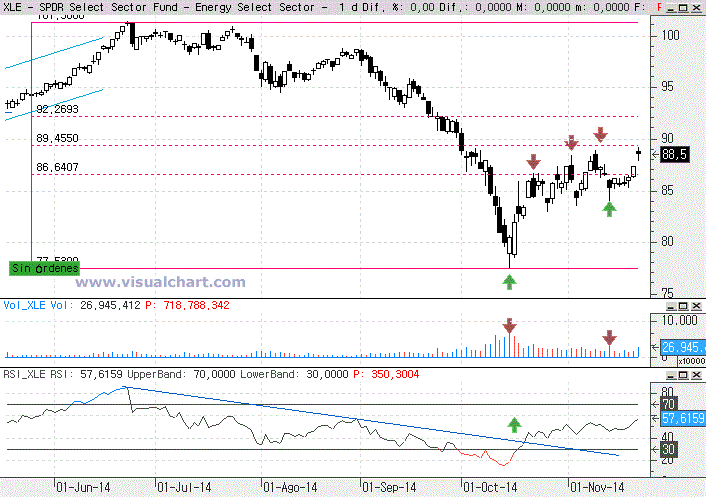The width and height of the screenshot is (706, 497).
Task: Click the 100 price axis label
Action: point(670,35)
